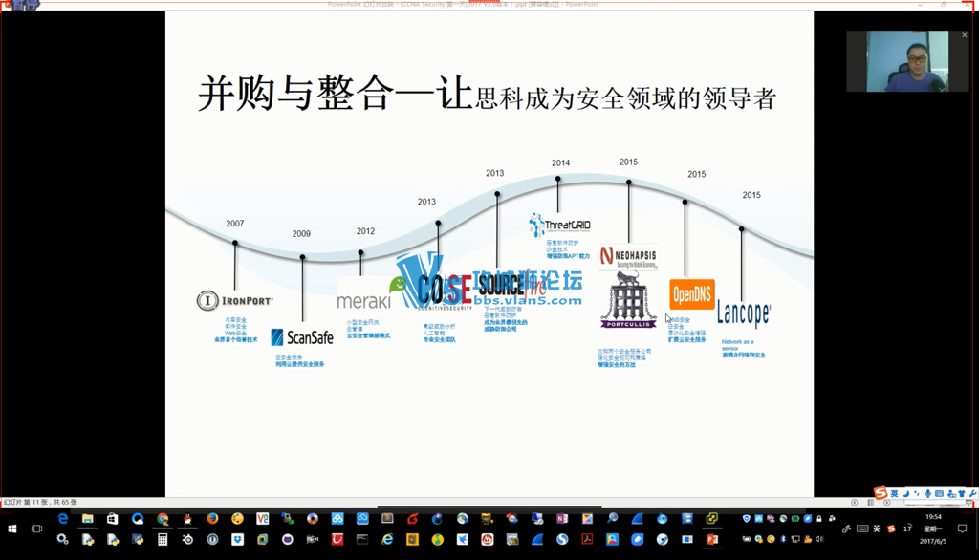Open the Sogou IME skin shirt icon

[x=962, y=493]
